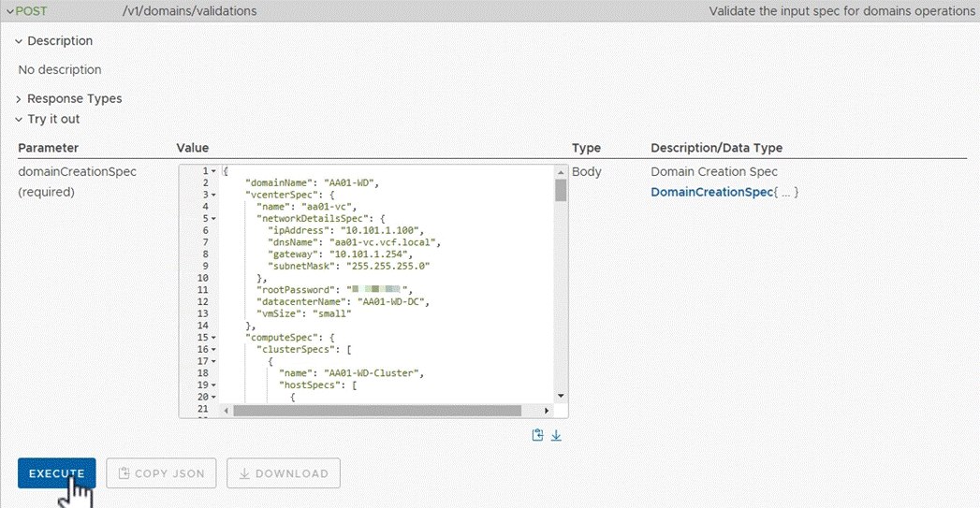Click the /v1/domains/validations path text

pyautogui.click(x=189, y=11)
